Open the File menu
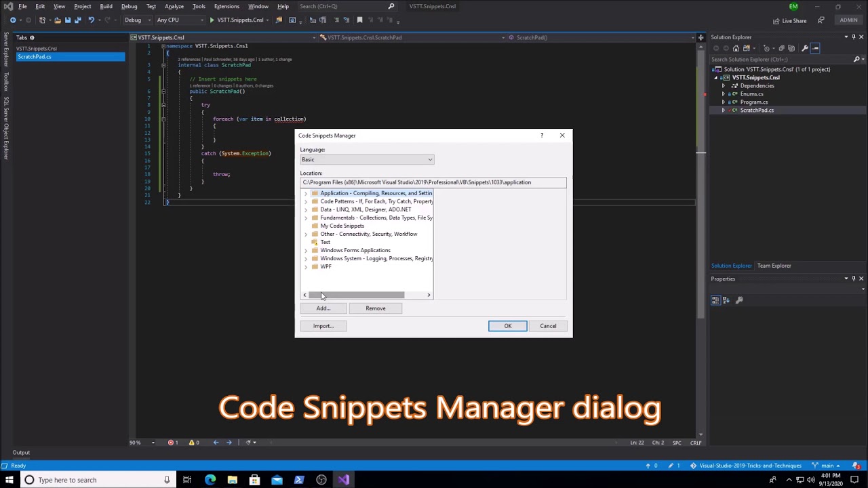This screenshot has height=488, width=868. (22, 6)
